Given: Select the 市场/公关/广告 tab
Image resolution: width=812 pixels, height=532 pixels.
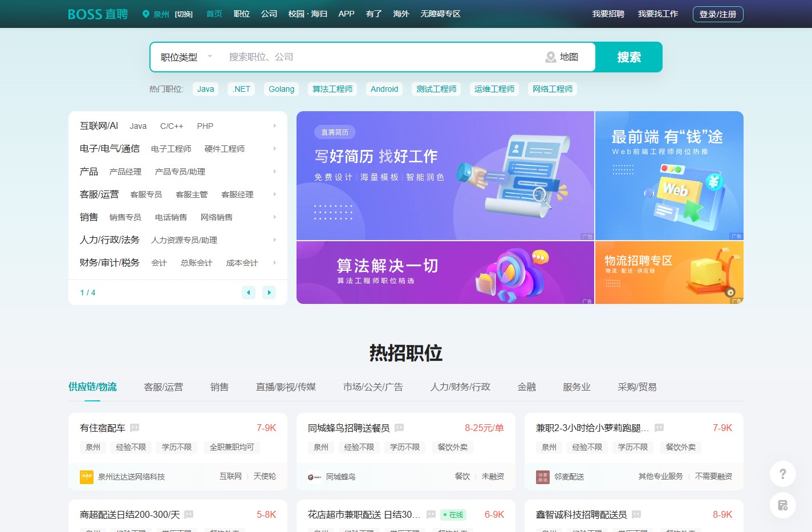Looking at the screenshot, I should (x=373, y=387).
